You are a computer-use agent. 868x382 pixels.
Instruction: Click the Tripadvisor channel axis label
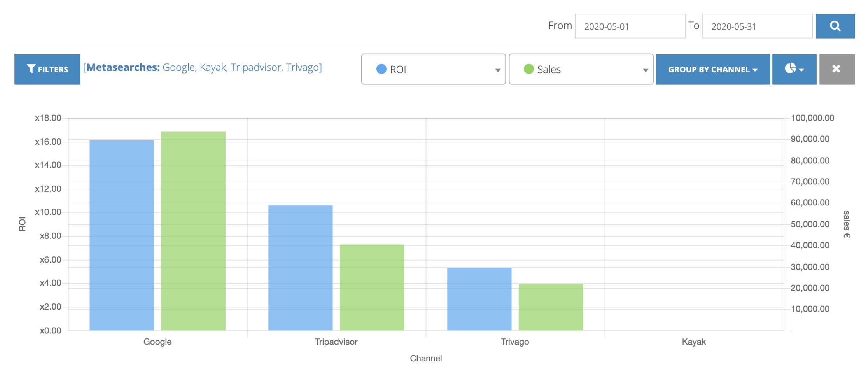tap(336, 342)
